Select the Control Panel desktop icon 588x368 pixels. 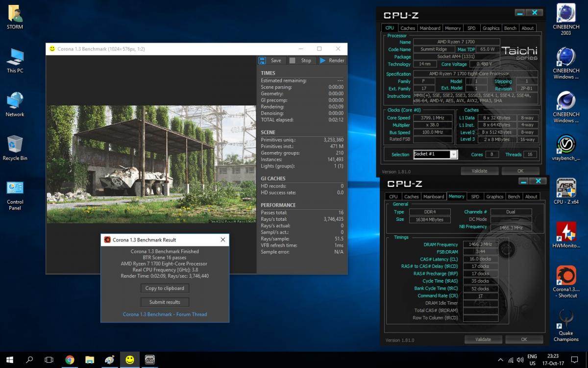15,195
